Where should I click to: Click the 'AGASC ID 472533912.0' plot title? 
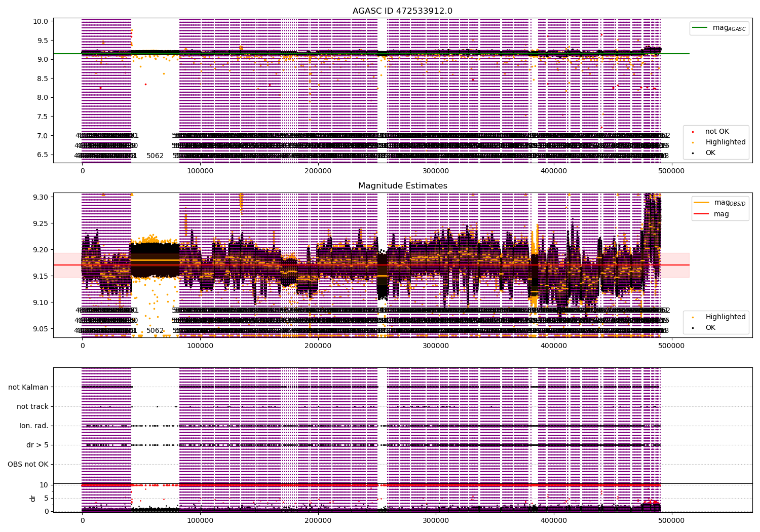[x=402, y=11]
